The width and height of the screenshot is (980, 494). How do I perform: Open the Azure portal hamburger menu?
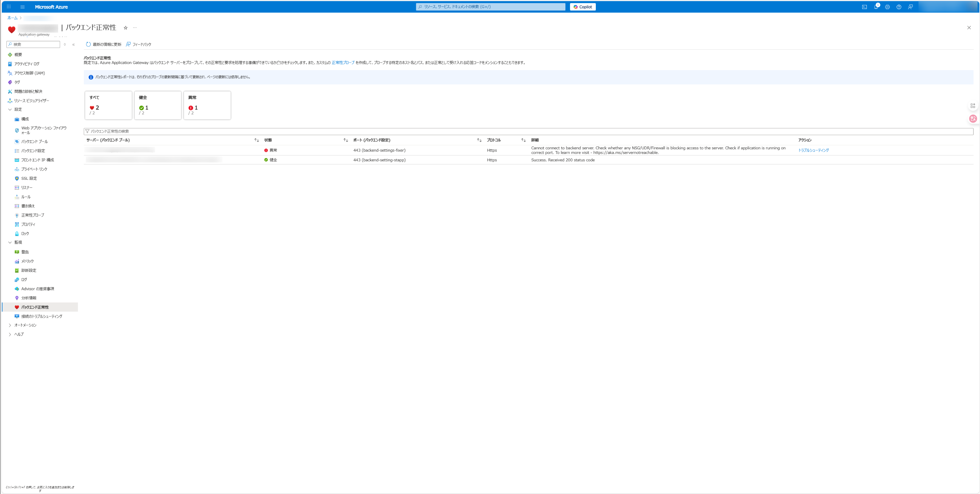coord(22,7)
